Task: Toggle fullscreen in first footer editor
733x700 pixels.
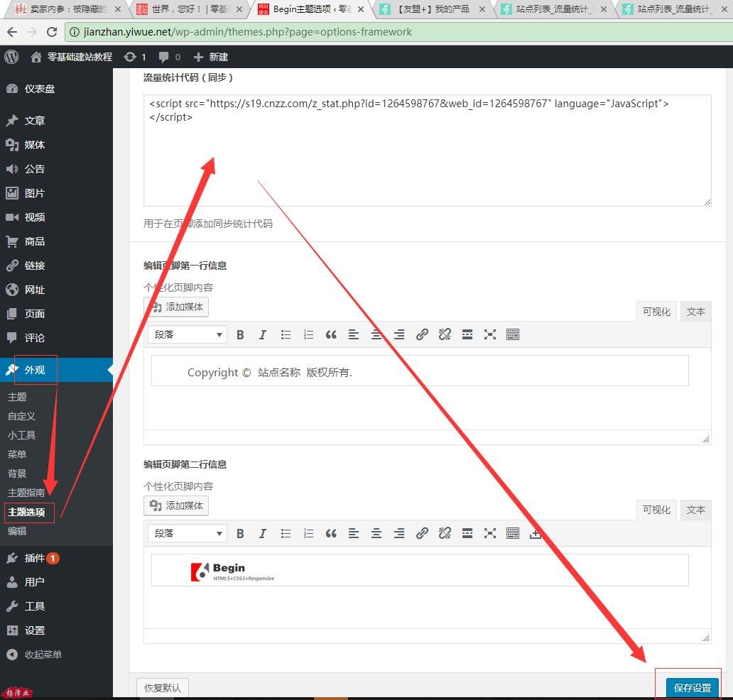Action: pyautogui.click(x=490, y=334)
